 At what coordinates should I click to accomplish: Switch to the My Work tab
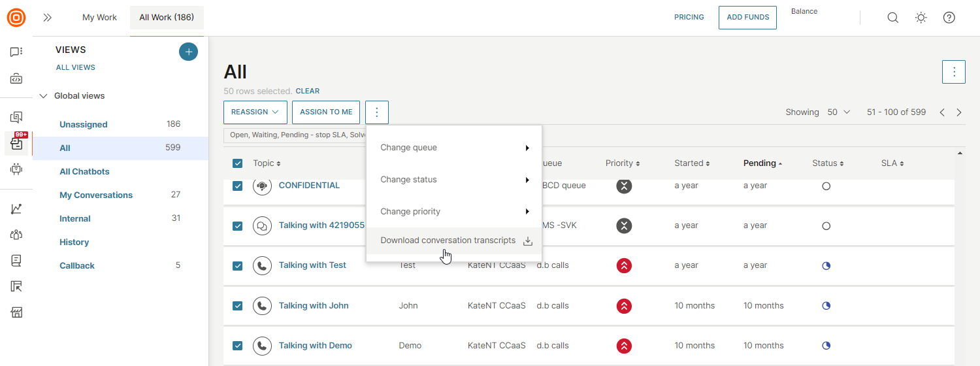[x=99, y=18]
